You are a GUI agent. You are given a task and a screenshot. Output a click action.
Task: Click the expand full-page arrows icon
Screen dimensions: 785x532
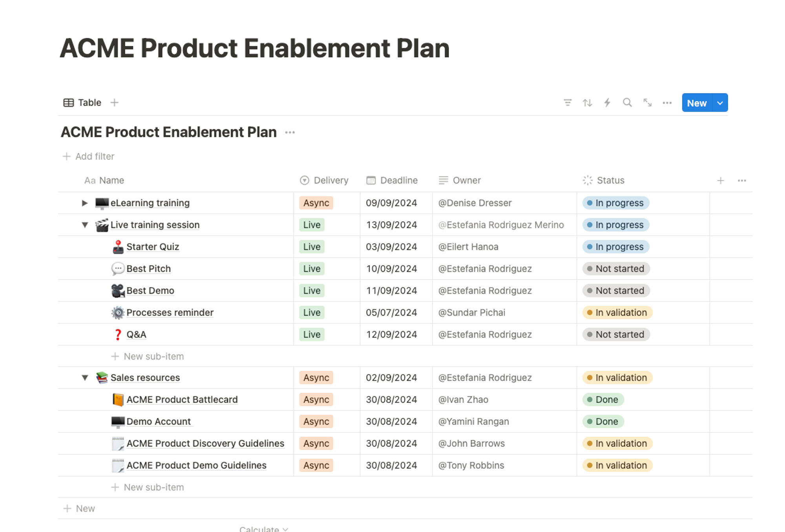(x=647, y=103)
